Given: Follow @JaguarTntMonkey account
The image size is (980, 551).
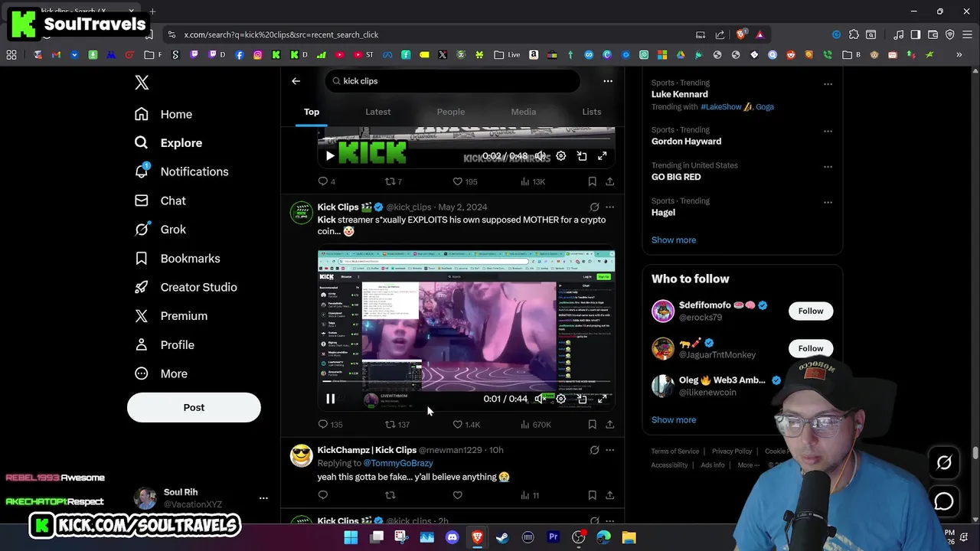Looking at the screenshot, I should pyautogui.click(x=811, y=348).
